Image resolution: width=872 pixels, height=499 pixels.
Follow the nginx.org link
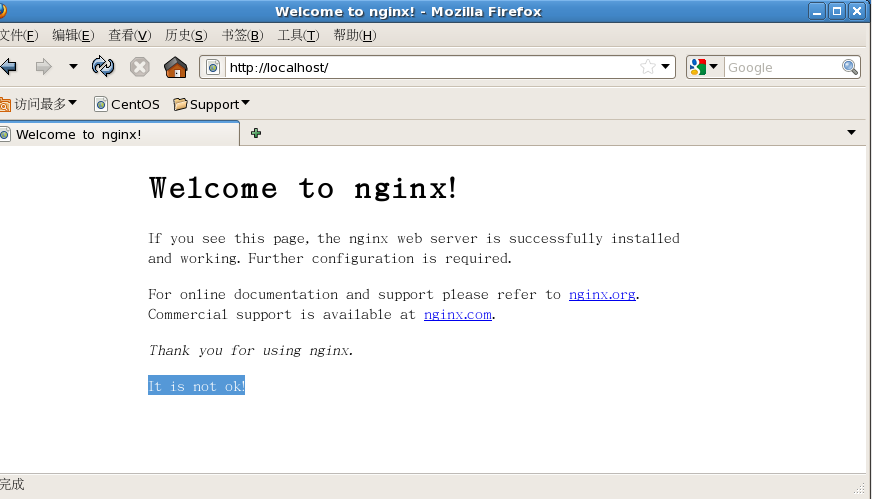coord(602,294)
